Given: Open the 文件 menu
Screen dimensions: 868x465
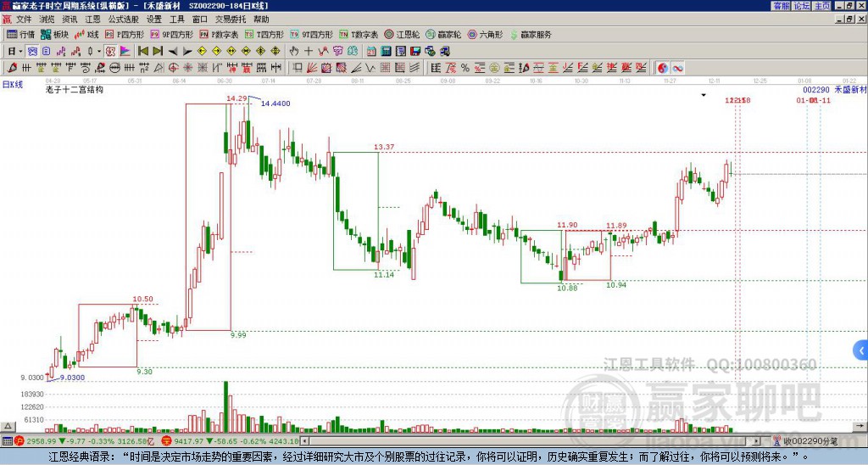Looking at the screenshot, I should 24,20.
